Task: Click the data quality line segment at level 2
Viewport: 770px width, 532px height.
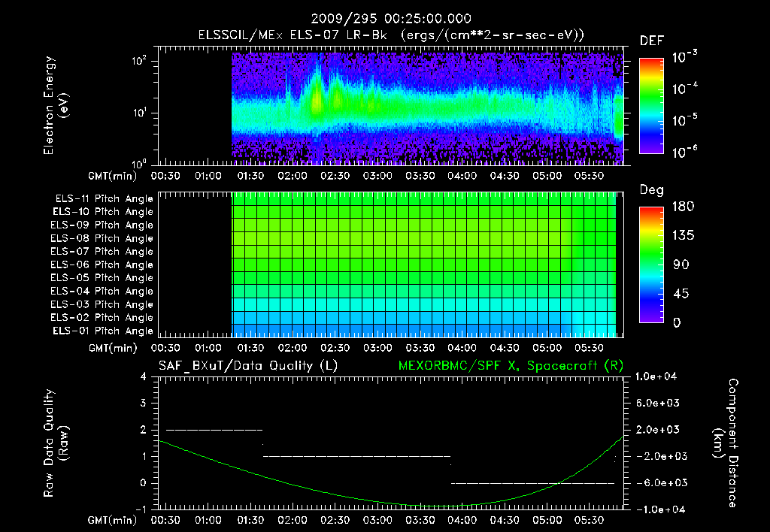Action: coord(214,430)
